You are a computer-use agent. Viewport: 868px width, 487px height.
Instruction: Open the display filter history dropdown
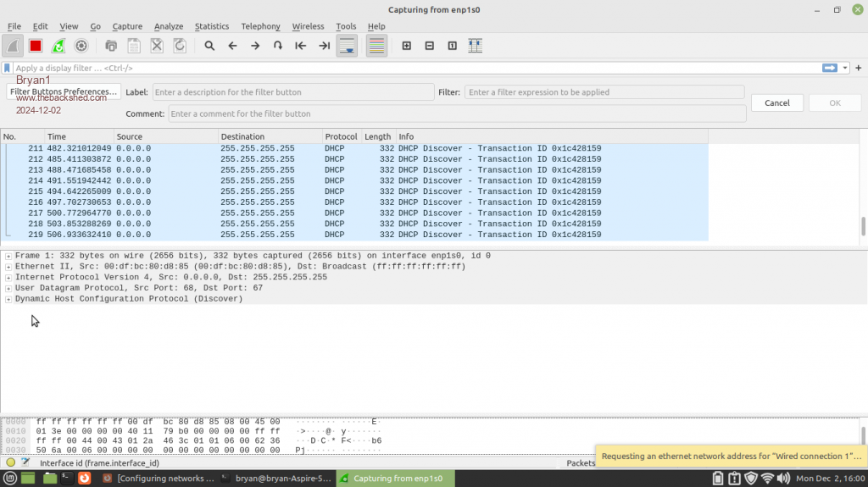coord(845,68)
